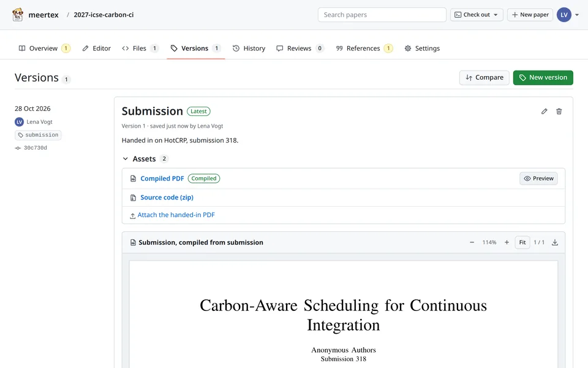
Task: Click the Compiled PDF file icon
Action: [133, 178]
